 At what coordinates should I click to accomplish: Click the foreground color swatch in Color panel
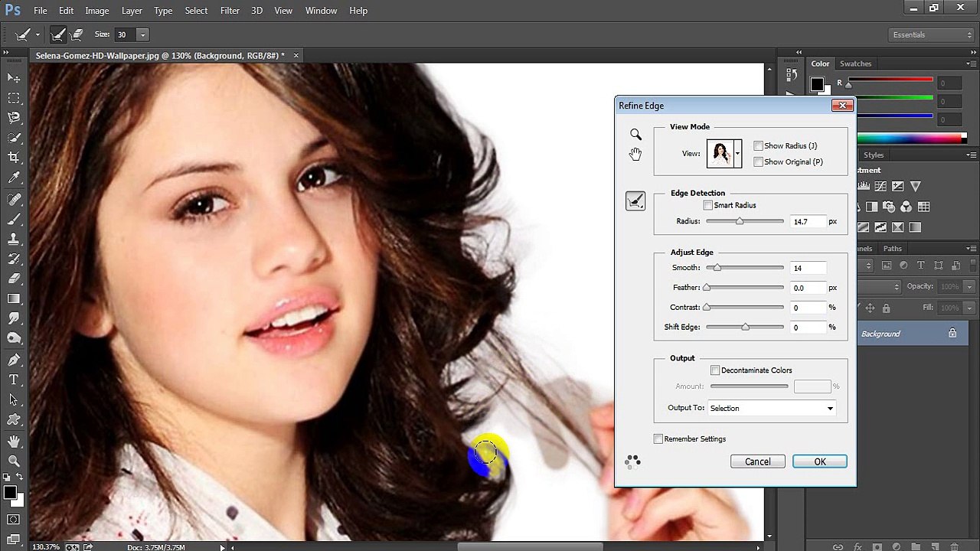coord(818,84)
